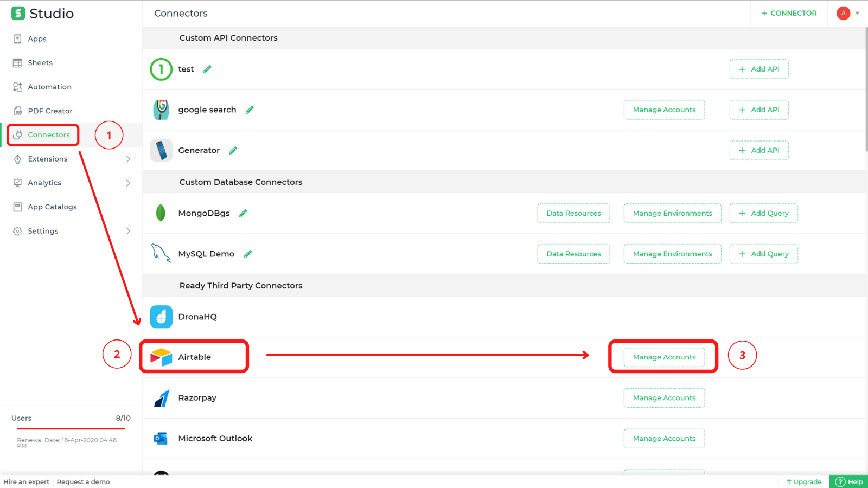Click the + CONNECTOR button
The width and height of the screenshot is (868, 488).
[788, 13]
